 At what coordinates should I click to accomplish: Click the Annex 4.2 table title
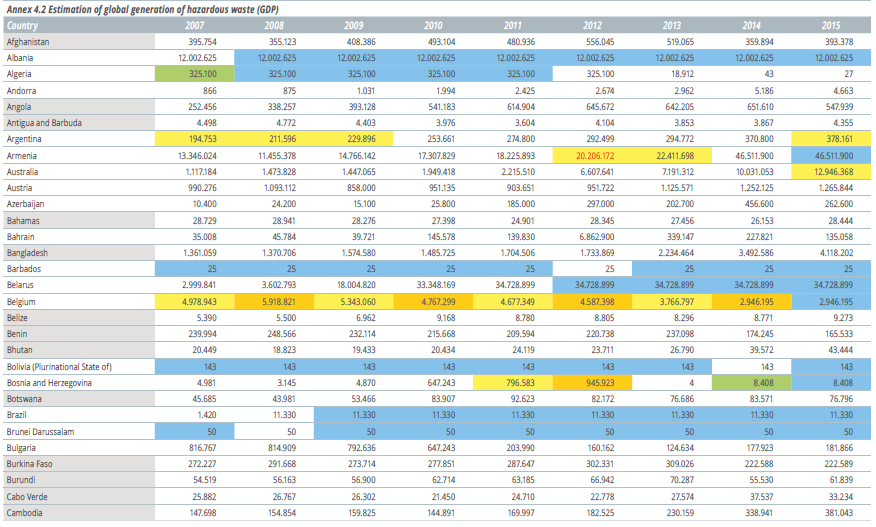click(142, 10)
